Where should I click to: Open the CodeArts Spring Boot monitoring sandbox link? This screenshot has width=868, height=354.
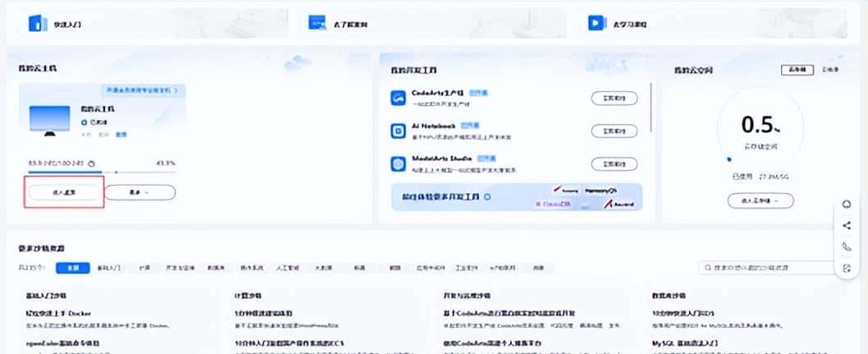coord(509,313)
